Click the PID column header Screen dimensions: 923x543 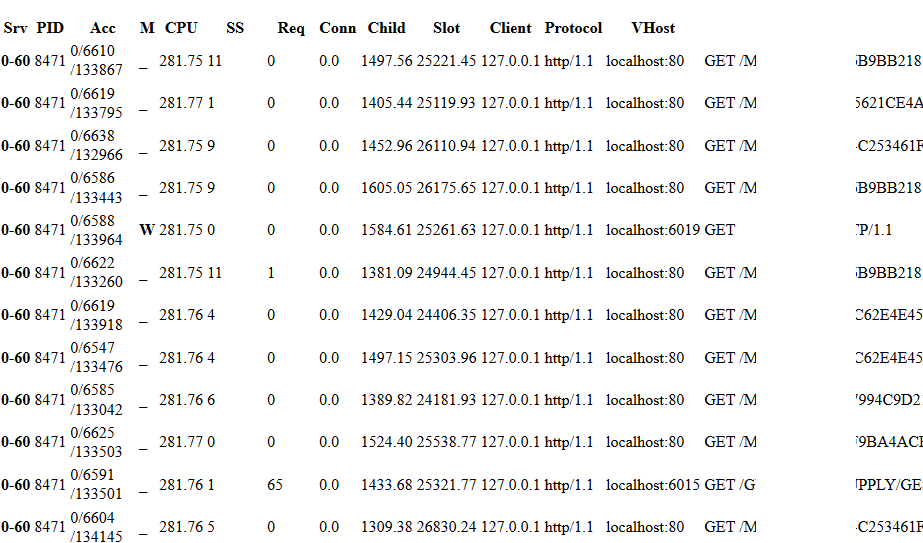pos(50,28)
